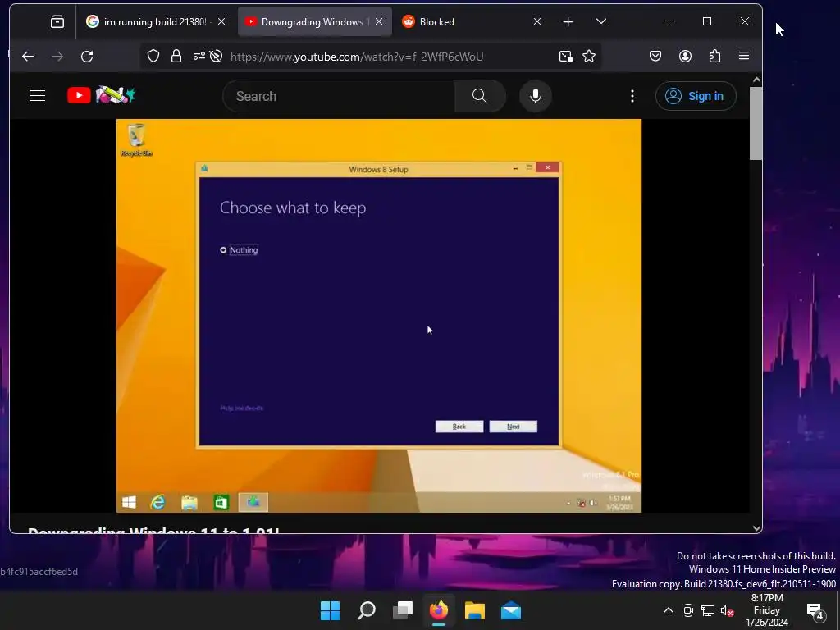The image size is (840, 630).
Task: Open notification center icon with badge 4
Action: 815,610
